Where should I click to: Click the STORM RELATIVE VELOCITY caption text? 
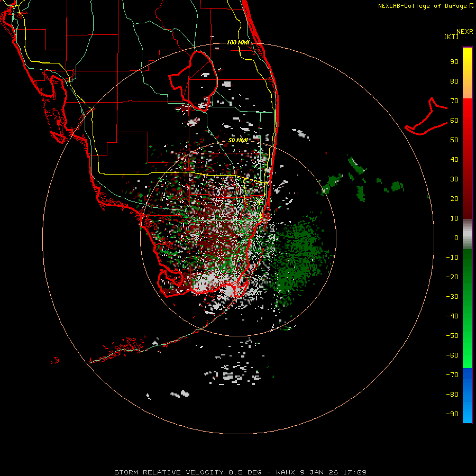[x=169, y=472]
